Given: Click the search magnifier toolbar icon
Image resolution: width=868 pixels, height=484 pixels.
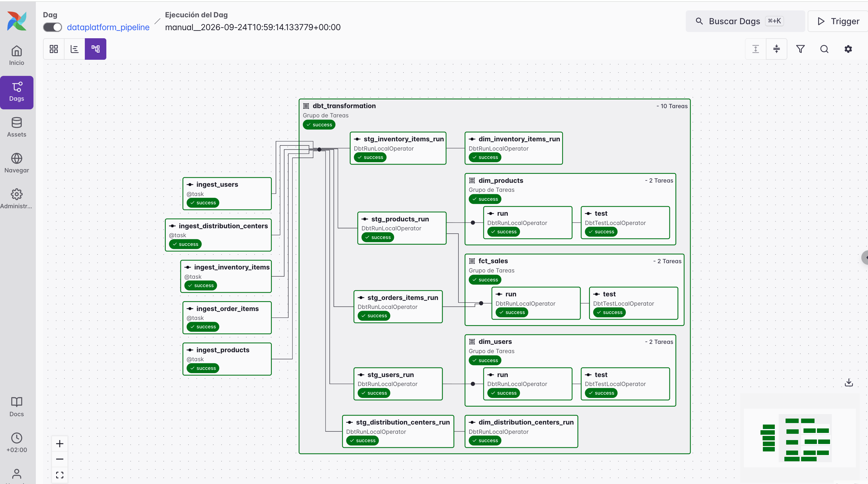Looking at the screenshot, I should (824, 49).
